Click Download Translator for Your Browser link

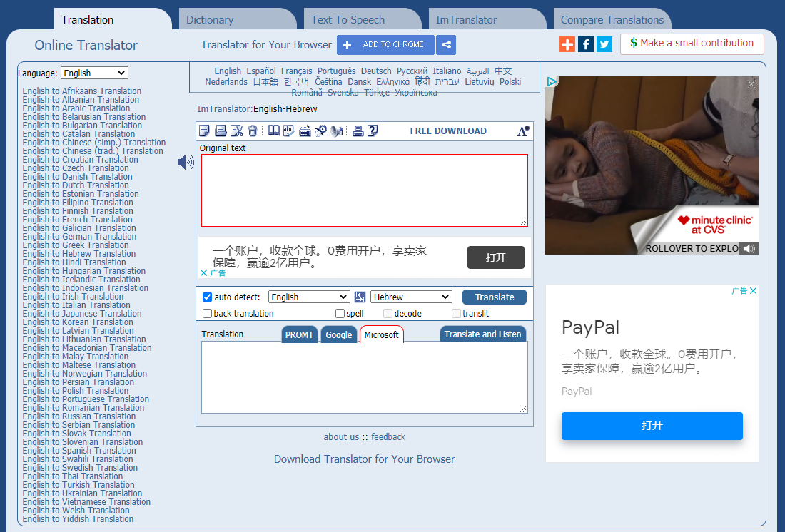pos(364,459)
